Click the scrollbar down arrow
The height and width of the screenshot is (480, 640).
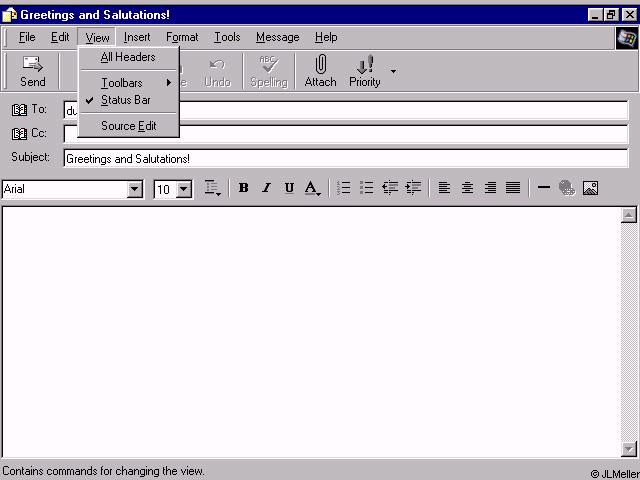[629, 449]
